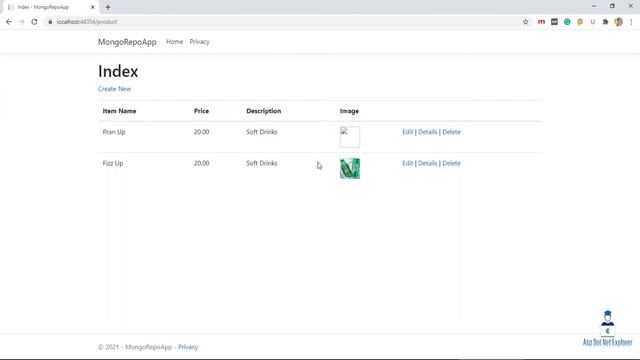The width and height of the screenshot is (640, 360).
Task: Select 'Soft Drinks' description in Pran Up row
Action: pyautogui.click(x=262, y=132)
